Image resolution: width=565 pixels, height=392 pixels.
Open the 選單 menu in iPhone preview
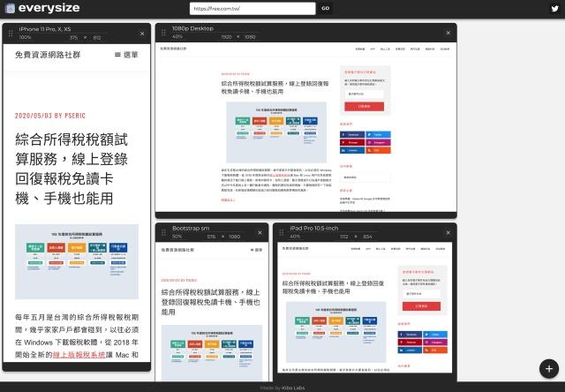(126, 55)
